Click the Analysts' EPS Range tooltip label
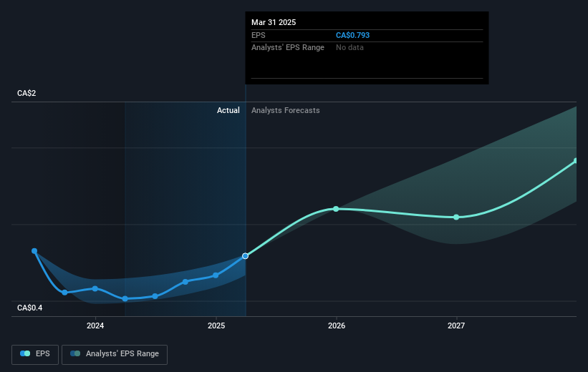The width and height of the screenshot is (588, 372). pos(288,48)
